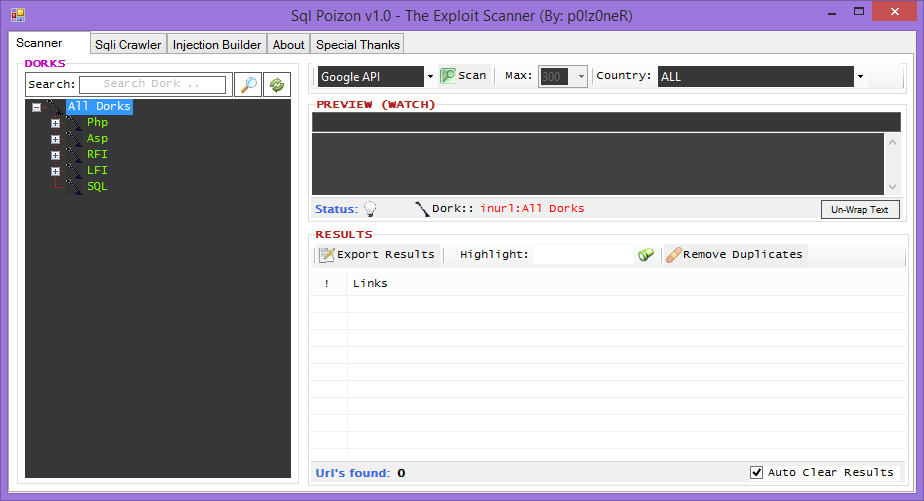Click the magnifier dork search icon
The image size is (924, 501).
click(248, 85)
